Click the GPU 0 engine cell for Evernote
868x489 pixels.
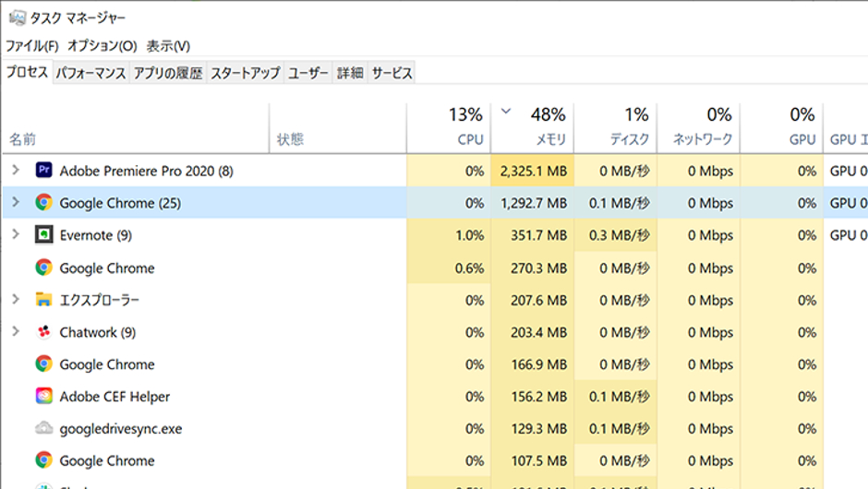click(848, 235)
